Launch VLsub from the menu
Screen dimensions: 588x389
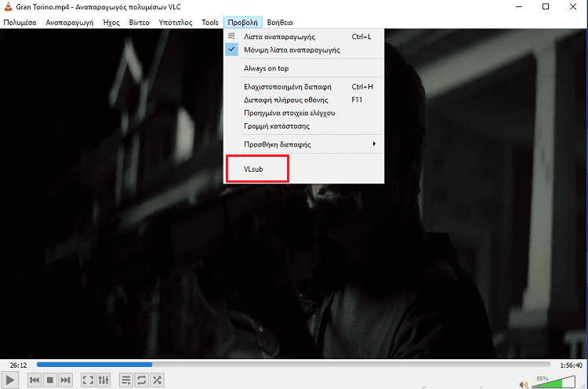pos(303,169)
